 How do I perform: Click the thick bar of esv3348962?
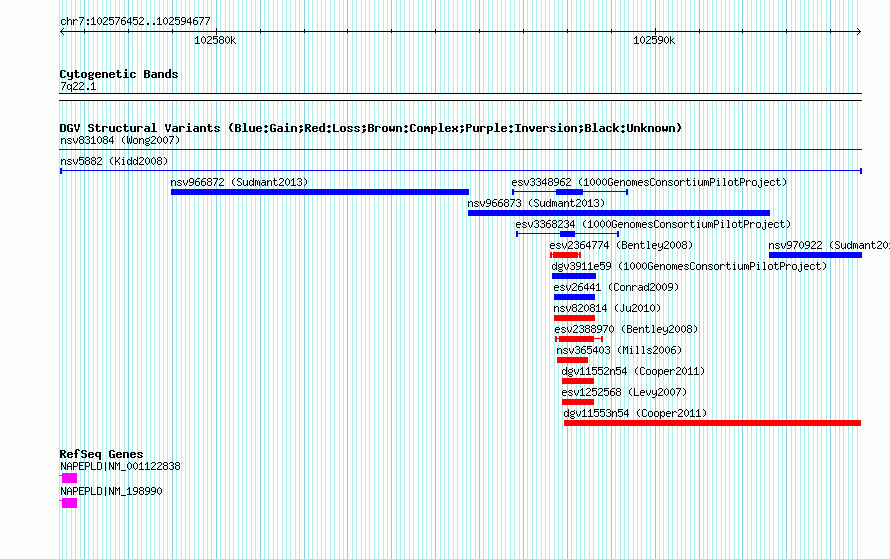pos(569,192)
